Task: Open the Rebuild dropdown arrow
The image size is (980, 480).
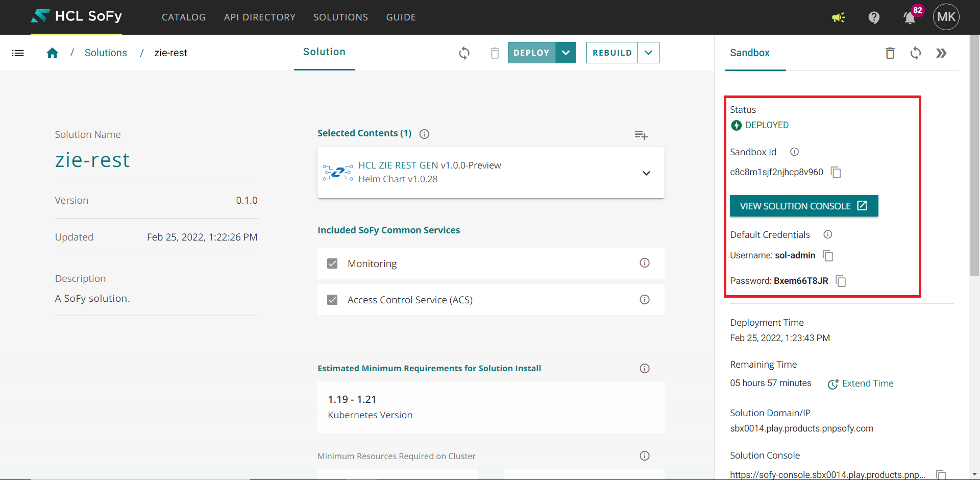Action: 648,53
